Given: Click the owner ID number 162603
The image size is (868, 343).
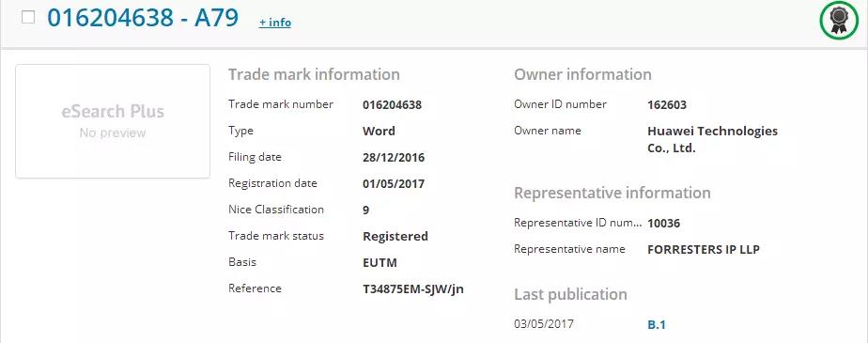Looking at the screenshot, I should tap(667, 104).
